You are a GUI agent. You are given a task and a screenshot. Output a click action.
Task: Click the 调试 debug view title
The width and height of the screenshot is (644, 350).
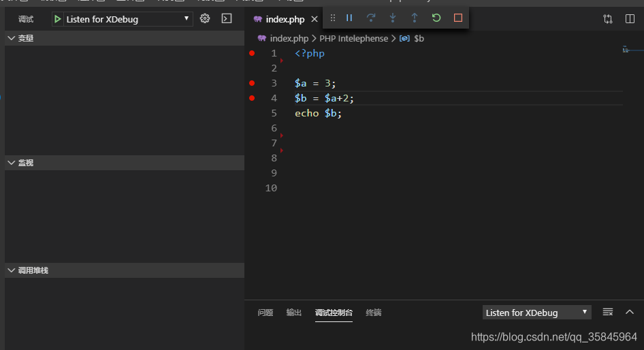pos(25,19)
